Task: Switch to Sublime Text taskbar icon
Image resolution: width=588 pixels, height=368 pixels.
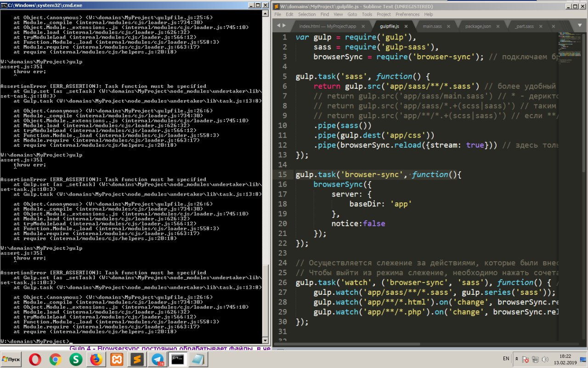Action: (x=136, y=360)
